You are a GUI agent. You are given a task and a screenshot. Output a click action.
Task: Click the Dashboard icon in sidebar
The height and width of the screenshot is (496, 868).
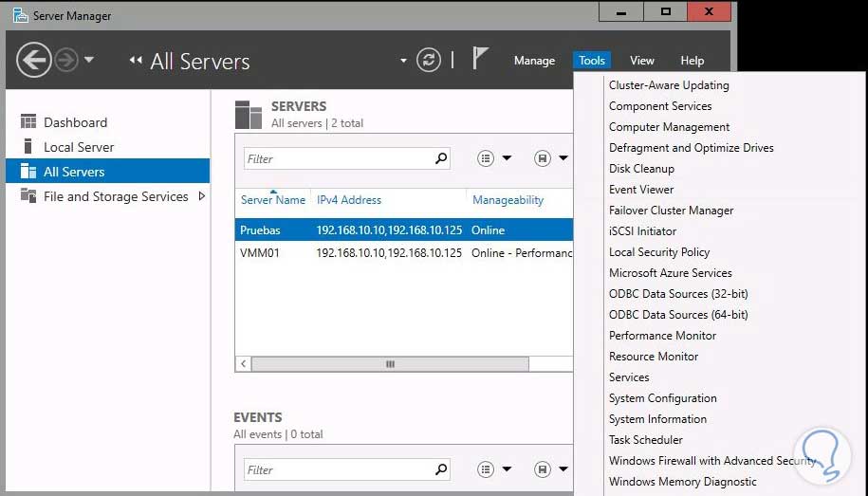pos(28,121)
